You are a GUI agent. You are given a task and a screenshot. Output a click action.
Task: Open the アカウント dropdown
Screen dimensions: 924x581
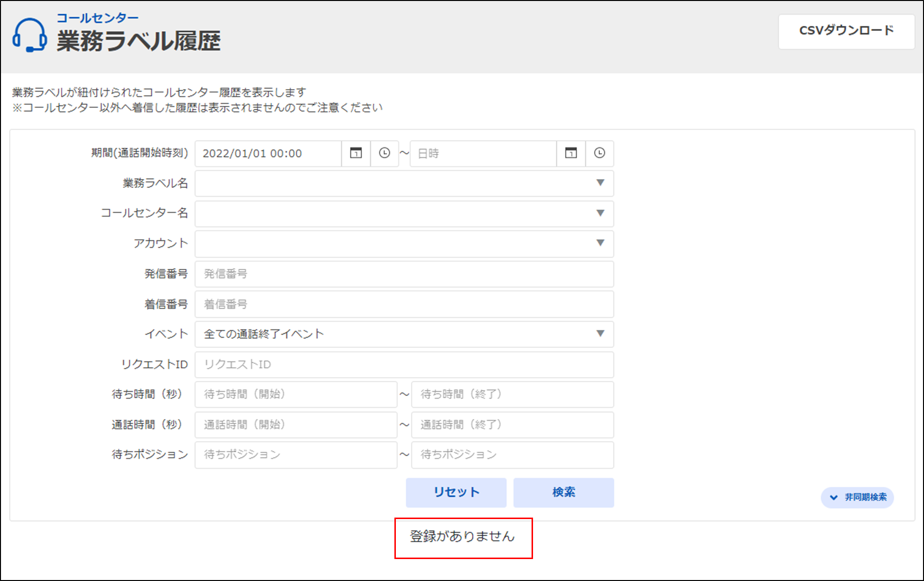point(404,243)
